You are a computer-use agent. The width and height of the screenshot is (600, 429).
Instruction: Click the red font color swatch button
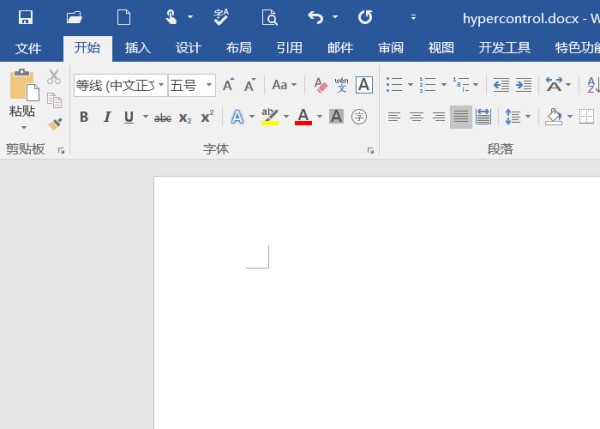[x=303, y=117]
